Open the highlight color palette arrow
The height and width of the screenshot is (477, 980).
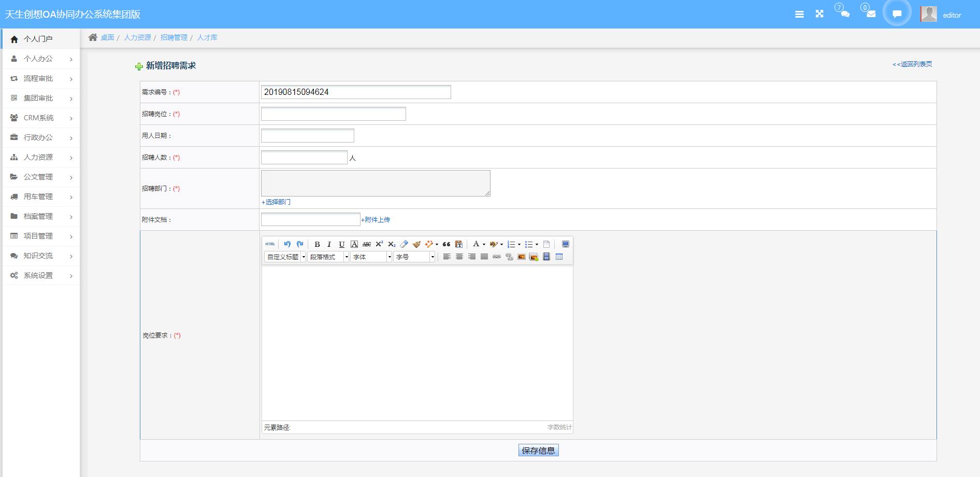click(x=501, y=244)
